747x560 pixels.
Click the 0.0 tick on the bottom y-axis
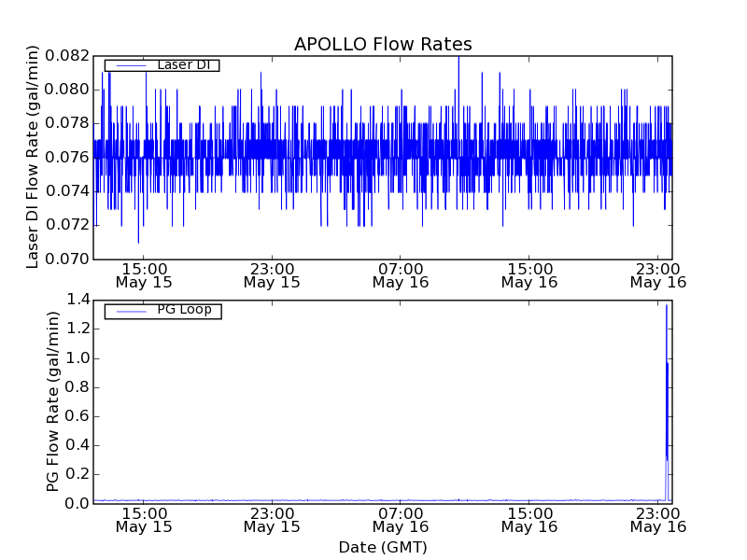(78, 503)
